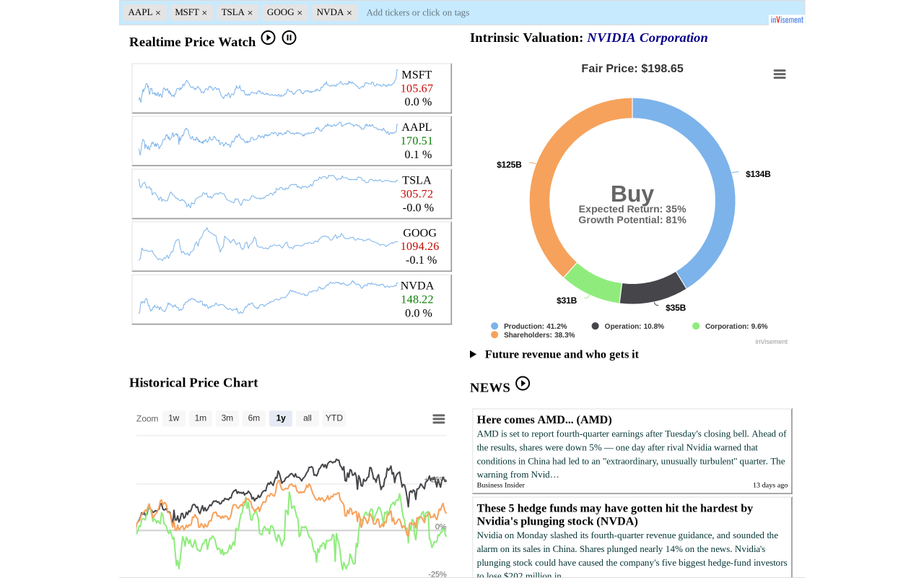The width and height of the screenshot is (924, 578).
Task: Click the Fair Price $198.65 title
Action: click(x=632, y=69)
